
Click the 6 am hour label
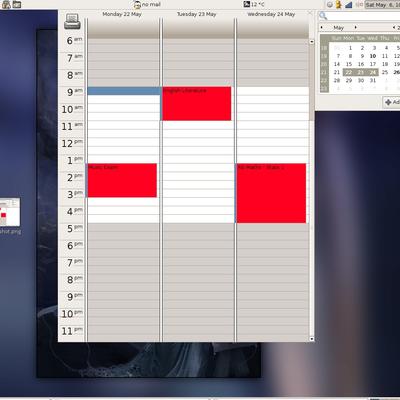74,41
